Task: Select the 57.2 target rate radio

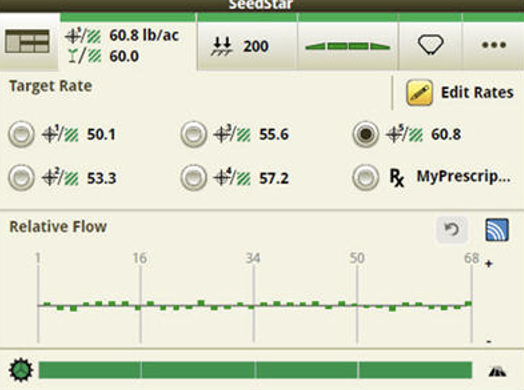Action: coord(193,177)
